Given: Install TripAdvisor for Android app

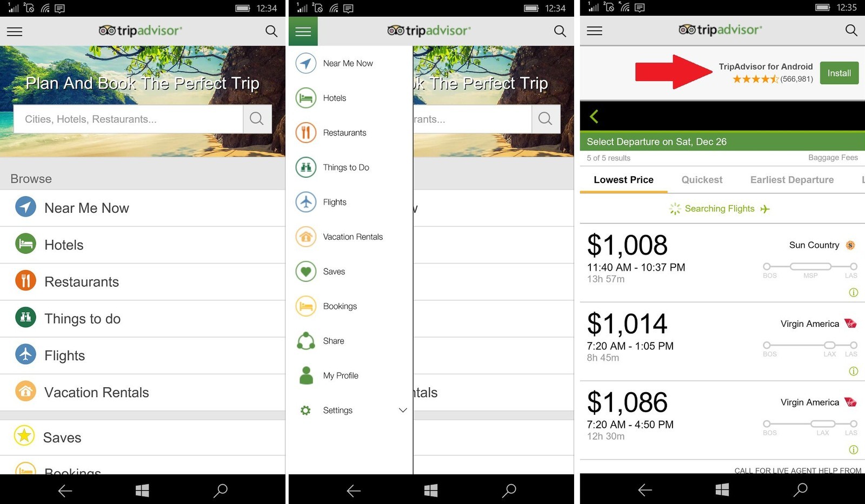Looking at the screenshot, I should (x=839, y=73).
